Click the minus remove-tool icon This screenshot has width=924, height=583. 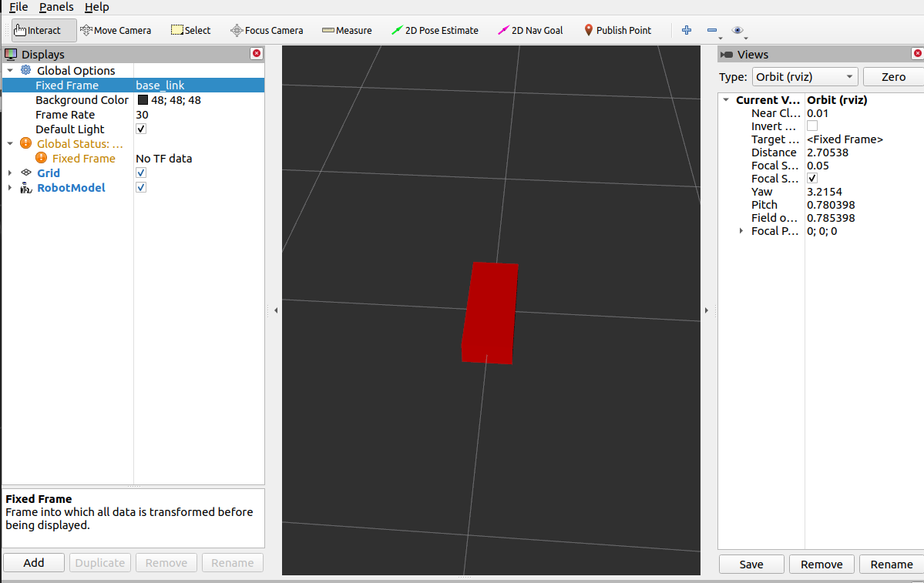712,30
